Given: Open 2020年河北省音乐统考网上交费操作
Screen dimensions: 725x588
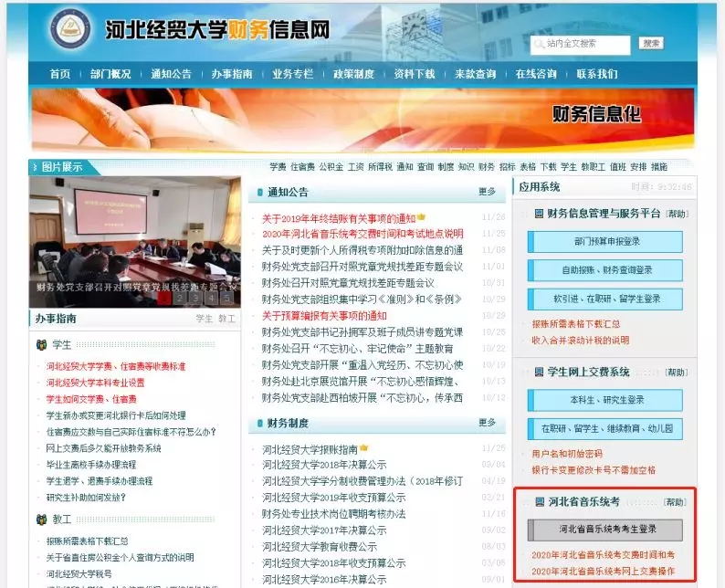Looking at the screenshot, I should (x=603, y=572).
